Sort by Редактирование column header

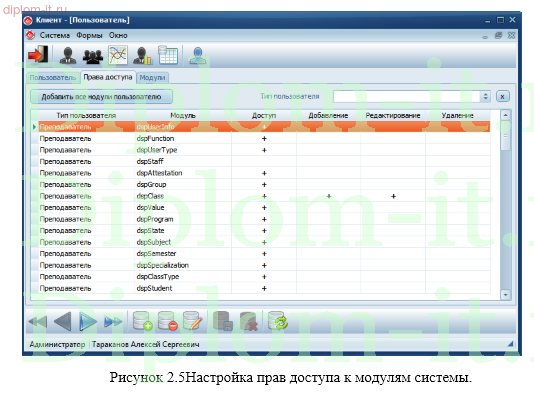pos(393,115)
